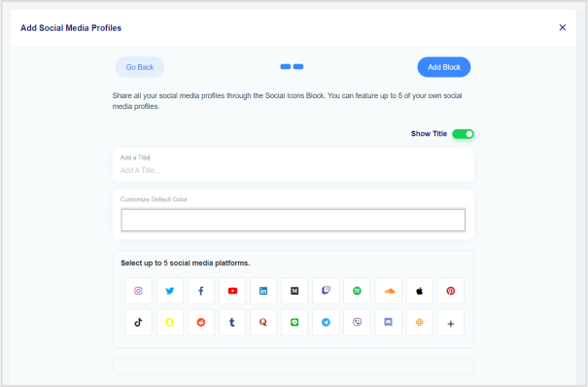This screenshot has height=387, width=588.
Task: Toggle the Show Title switch off
Action: [x=464, y=134]
